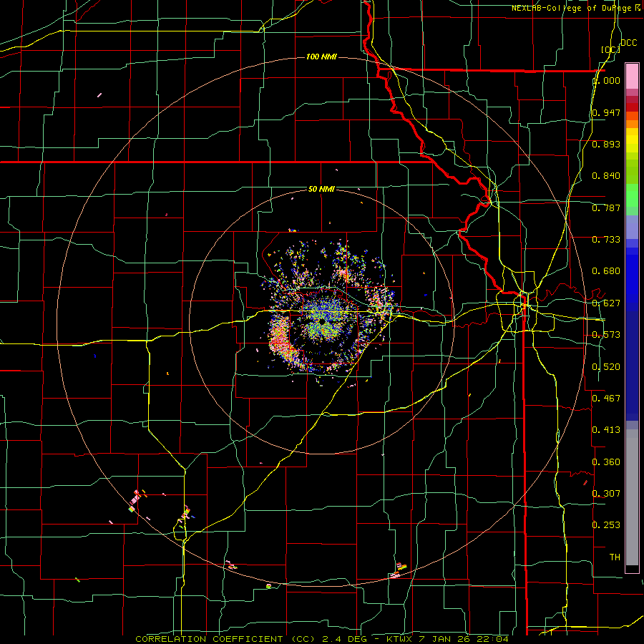Click the TH threshold label on the scale

coord(615,557)
